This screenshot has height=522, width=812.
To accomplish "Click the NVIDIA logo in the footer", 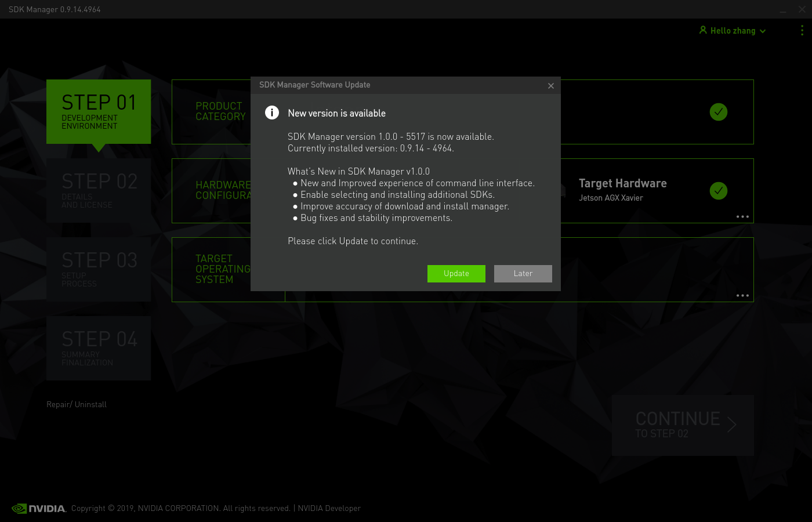I will (39, 509).
